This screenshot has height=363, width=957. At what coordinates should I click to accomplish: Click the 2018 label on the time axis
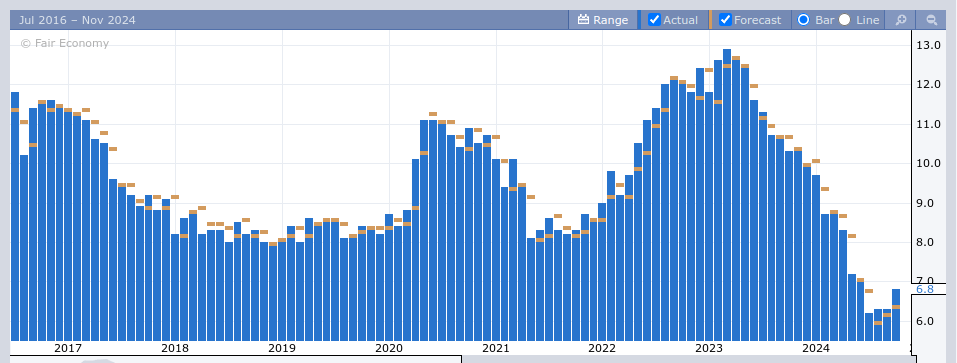point(175,348)
